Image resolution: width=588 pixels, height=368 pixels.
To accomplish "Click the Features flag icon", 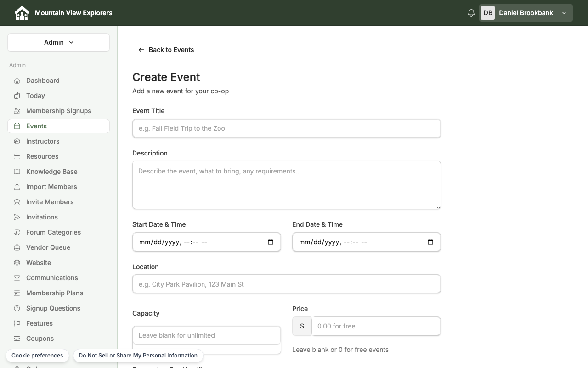I will pos(17,323).
